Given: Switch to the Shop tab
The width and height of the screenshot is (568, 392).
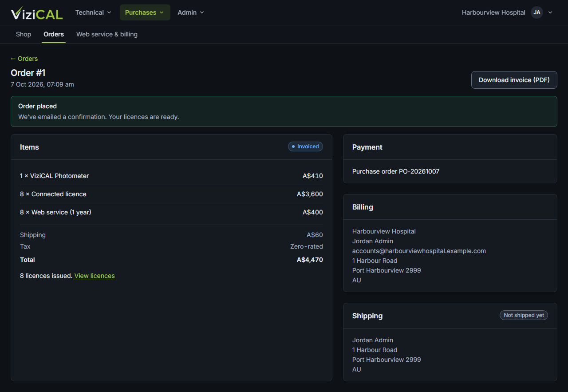Looking at the screenshot, I should coord(24,34).
